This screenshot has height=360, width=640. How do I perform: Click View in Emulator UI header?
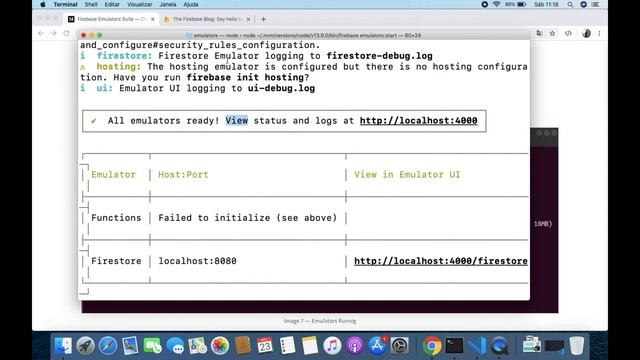407,175
